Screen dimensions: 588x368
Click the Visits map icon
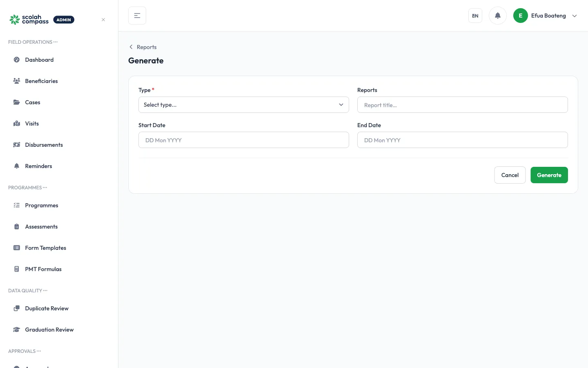pyautogui.click(x=17, y=123)
